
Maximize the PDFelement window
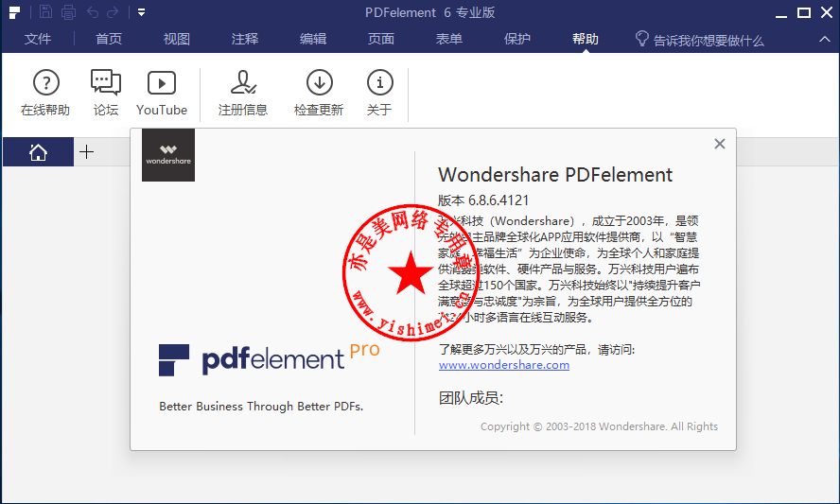[804, 13]
